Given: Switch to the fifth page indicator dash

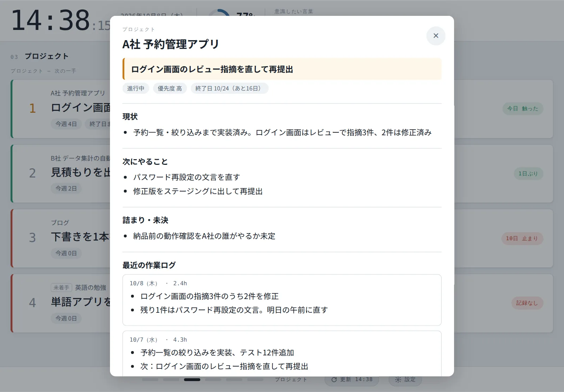Looking at the screenshot, I should coord(234,380).
